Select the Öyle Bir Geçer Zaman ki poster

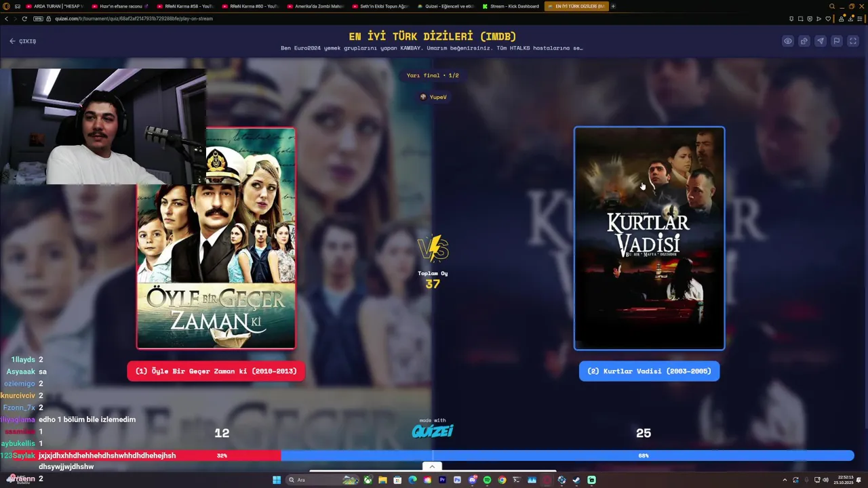216,238
